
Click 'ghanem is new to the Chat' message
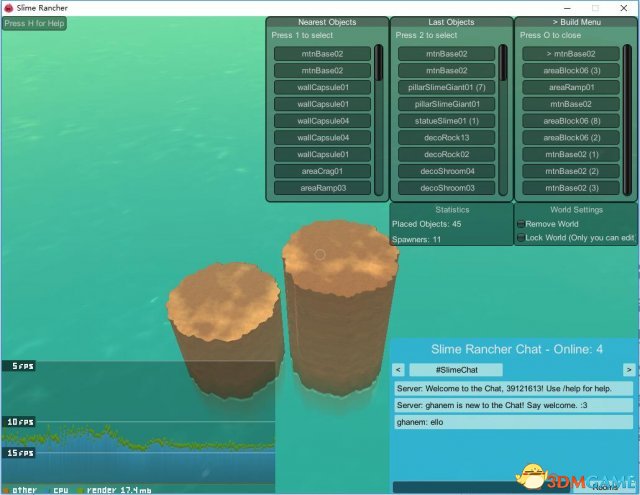tap(513, 405)
